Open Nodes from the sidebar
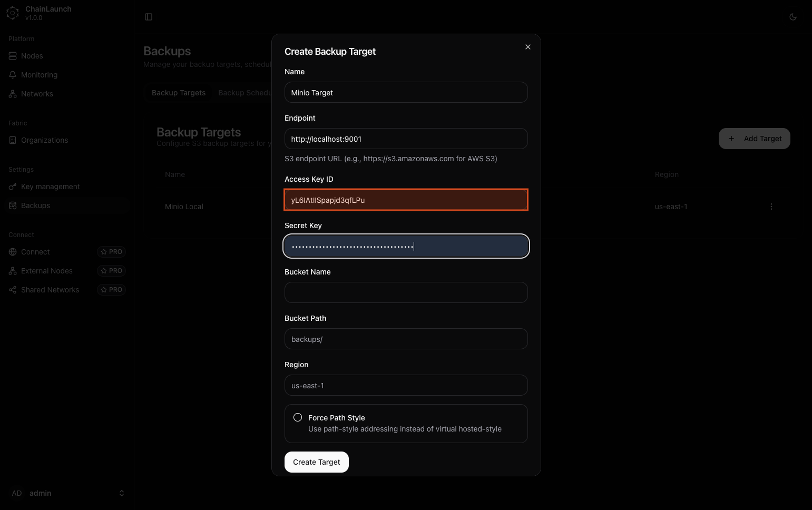Screen dimensions: 812x510 32,56
